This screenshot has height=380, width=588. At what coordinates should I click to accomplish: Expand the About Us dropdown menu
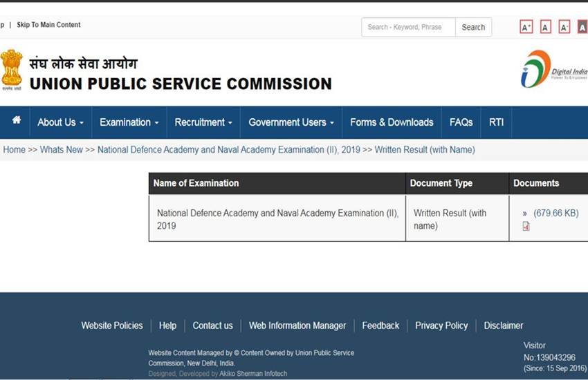pyautogui.click(x=60, y=122)
